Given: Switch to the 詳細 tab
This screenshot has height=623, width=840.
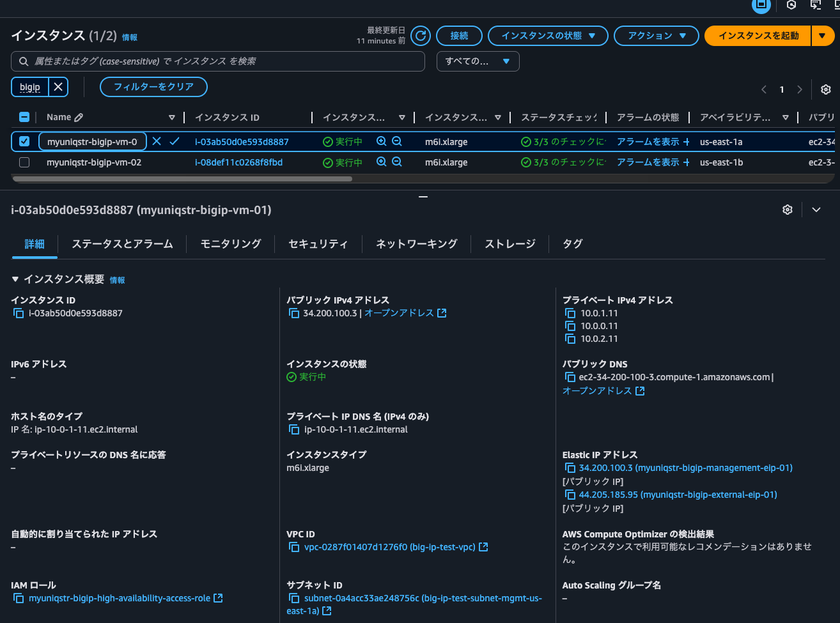Looking at the screenshot, I should click(x=35, y=243).
